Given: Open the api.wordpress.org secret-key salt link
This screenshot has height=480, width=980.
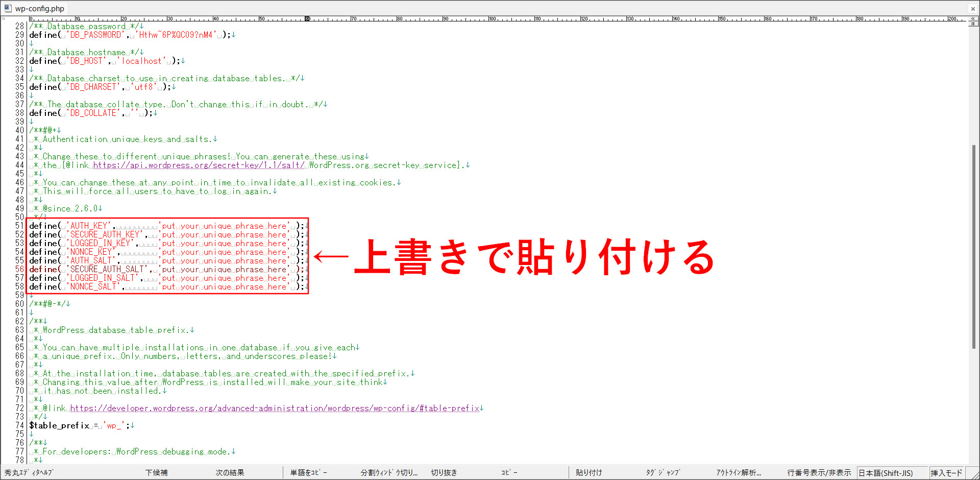Looking at the screenshot, I should [x=199, y=165].
